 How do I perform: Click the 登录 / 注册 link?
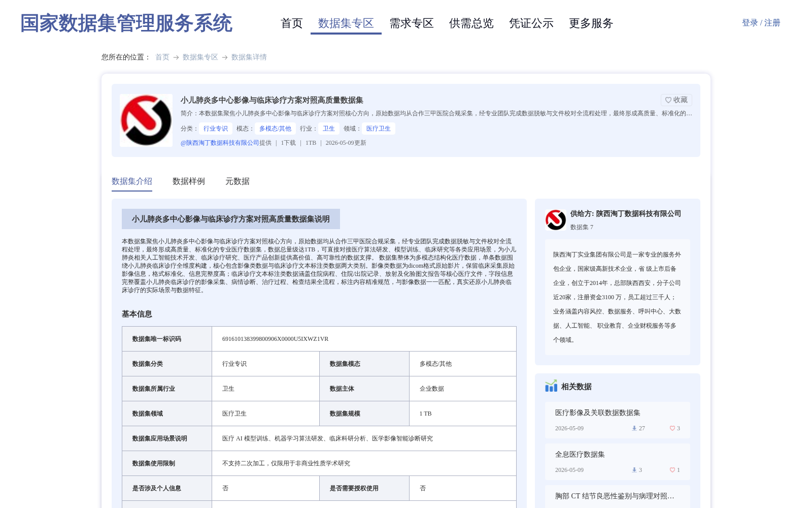tap(761, 23)
